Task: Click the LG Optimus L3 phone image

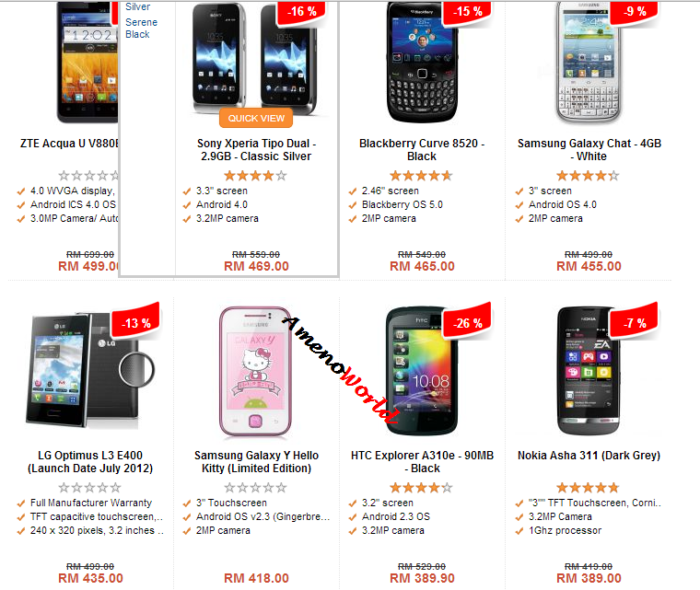Action: tap(90, 369)
